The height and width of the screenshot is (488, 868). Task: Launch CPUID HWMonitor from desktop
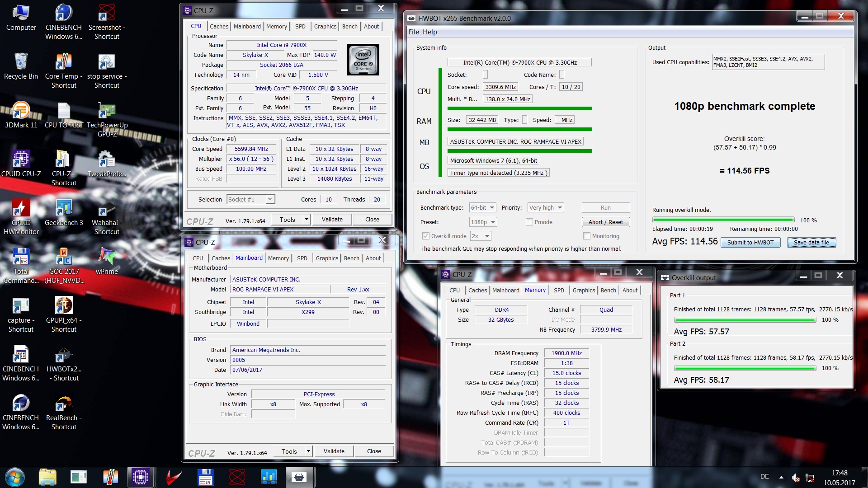pos(21,217)
